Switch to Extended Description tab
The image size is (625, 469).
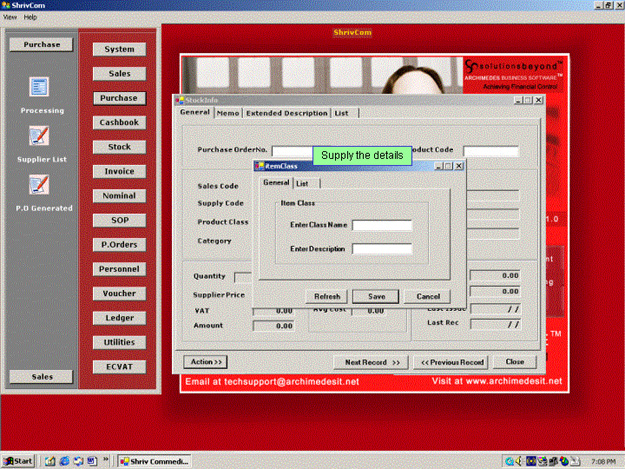(x=286, y=113)
